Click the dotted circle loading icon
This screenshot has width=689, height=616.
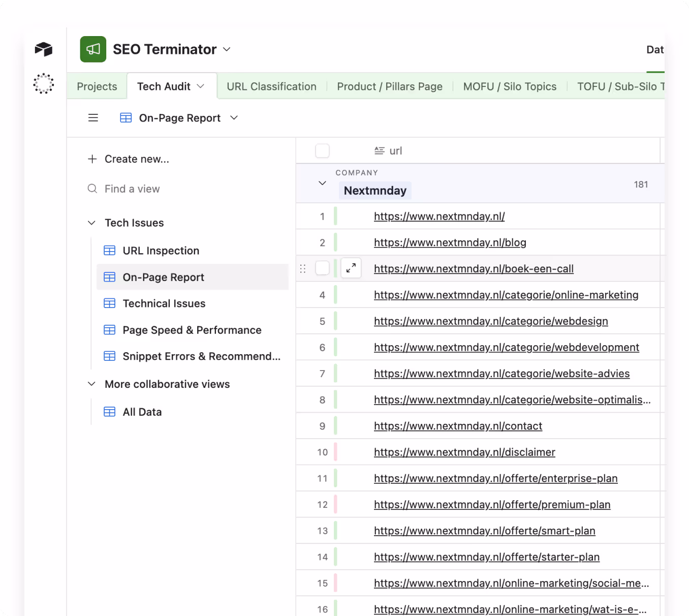(x=44, y=83)
